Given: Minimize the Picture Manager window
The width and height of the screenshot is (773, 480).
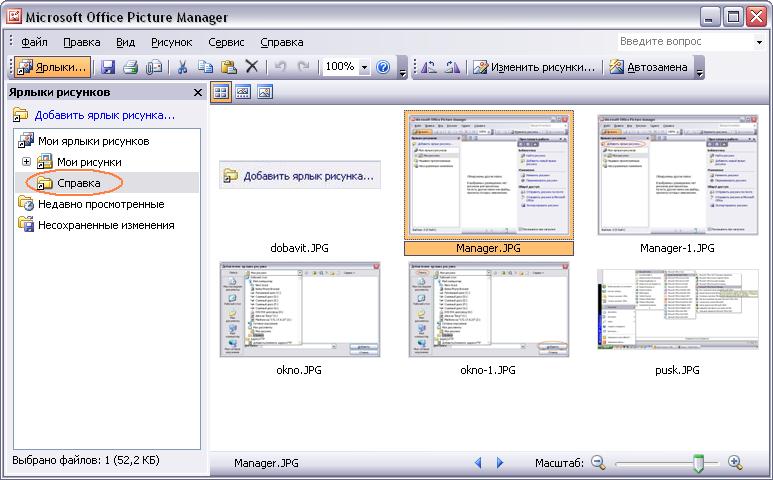Looking at the screenshot, I should (709, 18).
